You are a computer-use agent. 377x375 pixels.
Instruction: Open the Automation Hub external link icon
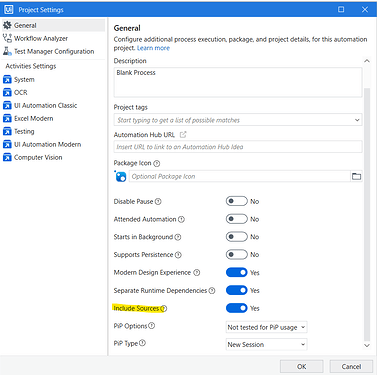point(183,135)
